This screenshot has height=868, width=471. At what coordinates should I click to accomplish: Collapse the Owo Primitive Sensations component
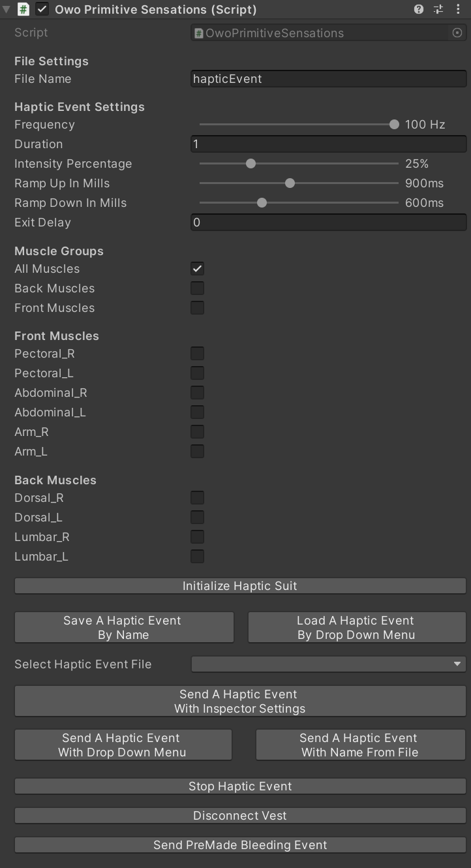7,9
